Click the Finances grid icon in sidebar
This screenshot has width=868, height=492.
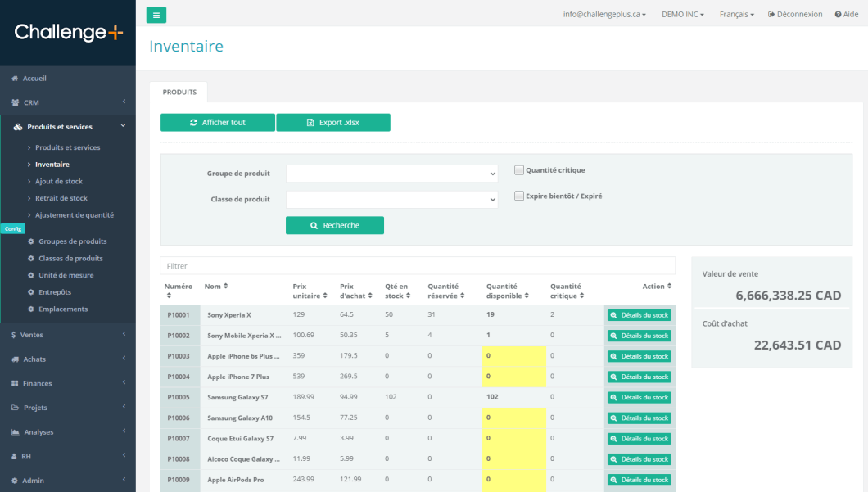coord(15,383)
